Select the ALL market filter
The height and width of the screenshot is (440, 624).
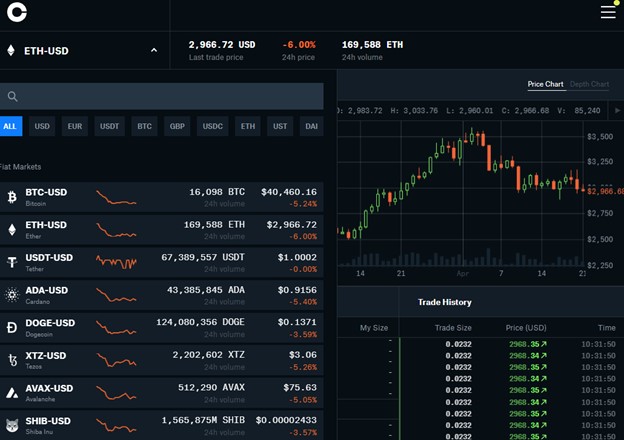coord(10,126)
